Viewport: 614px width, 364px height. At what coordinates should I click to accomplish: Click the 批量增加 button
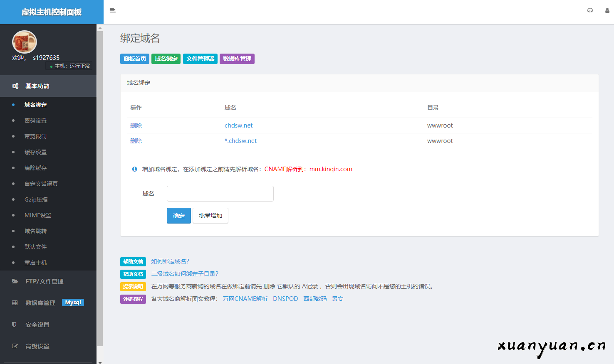point(210,216)
